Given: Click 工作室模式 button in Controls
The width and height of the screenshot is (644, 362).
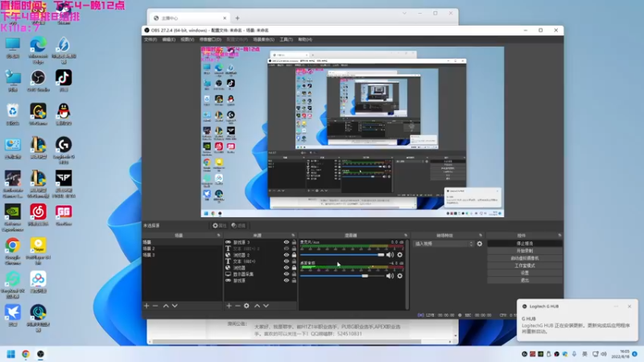Looking at the screenshot, I should coord(525,265).
